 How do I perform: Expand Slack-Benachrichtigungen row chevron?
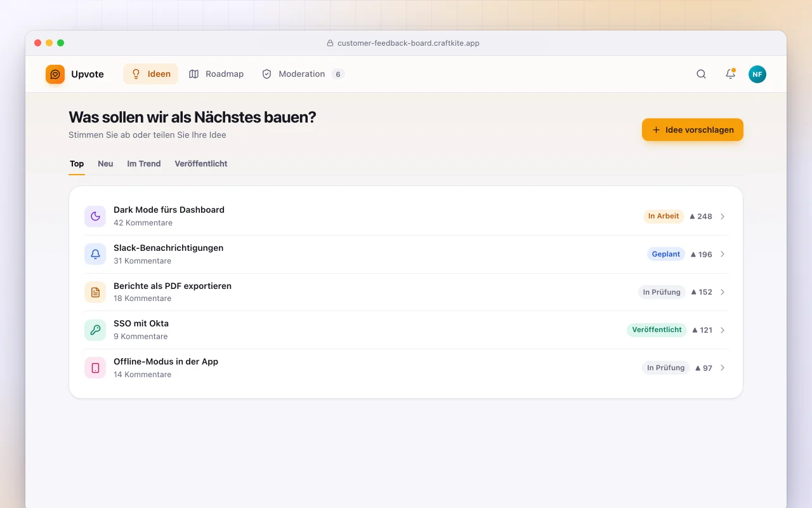[x=723, y=254]
